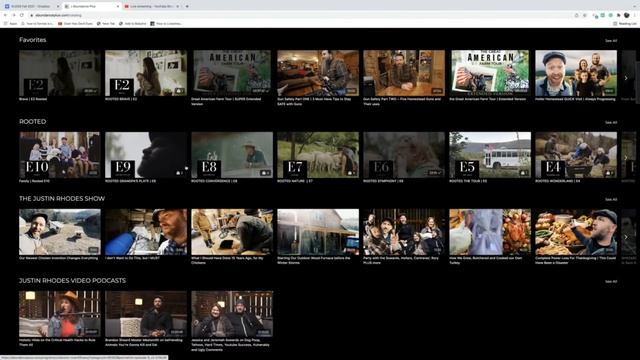The height and width of the screenshot is (360, 640).
Task: Click the share page icon in address bar
Action: [576, 15]
